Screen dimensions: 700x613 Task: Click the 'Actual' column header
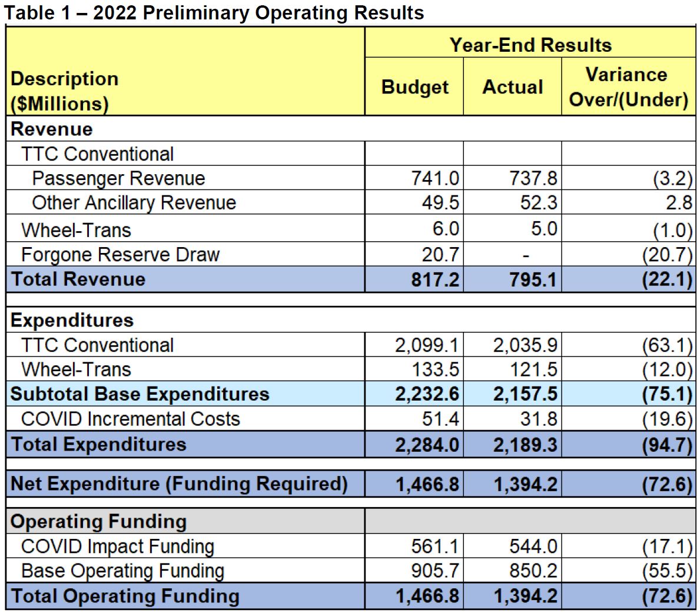pos(512,87)
